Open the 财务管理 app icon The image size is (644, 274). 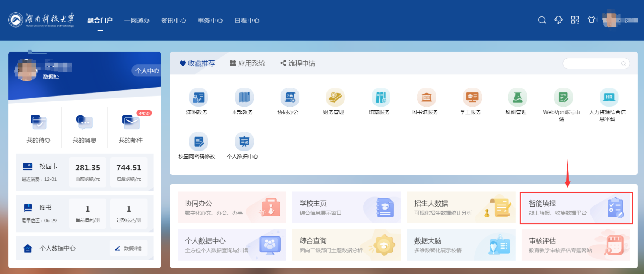tap(335, 98)
